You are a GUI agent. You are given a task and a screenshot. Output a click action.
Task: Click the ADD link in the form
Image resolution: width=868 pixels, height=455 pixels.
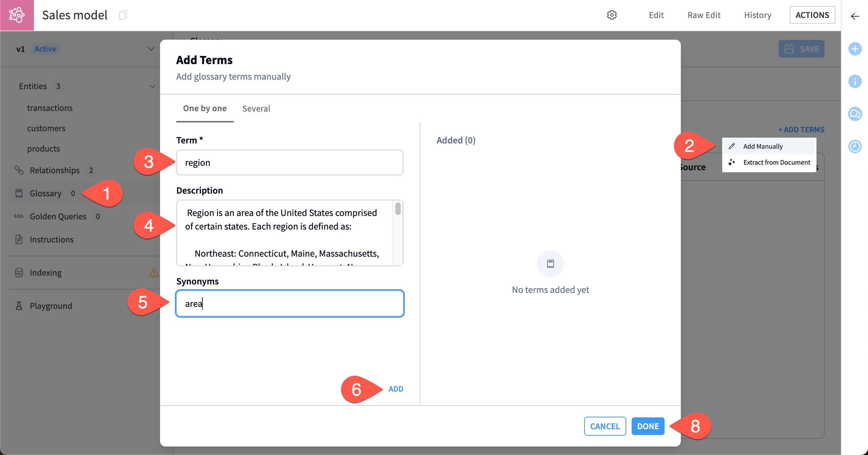click(396, 389)
